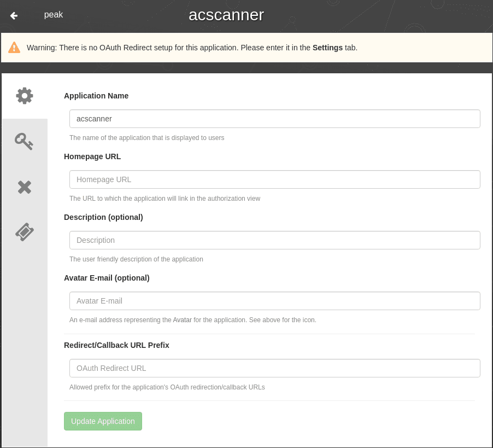Go back using the left arrow icon
This screenshot has width=493, height=448.
(14, 15)
